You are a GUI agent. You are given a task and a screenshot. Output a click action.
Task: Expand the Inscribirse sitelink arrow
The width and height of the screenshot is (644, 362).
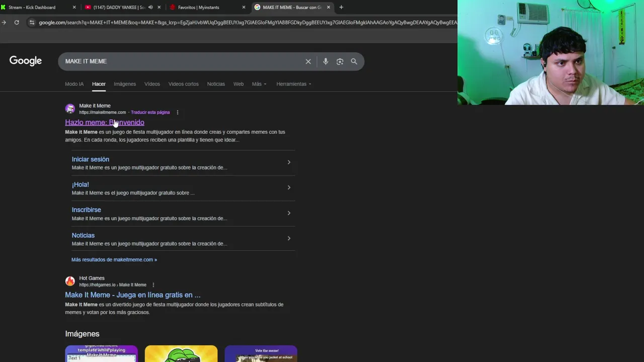pos(289,213)
